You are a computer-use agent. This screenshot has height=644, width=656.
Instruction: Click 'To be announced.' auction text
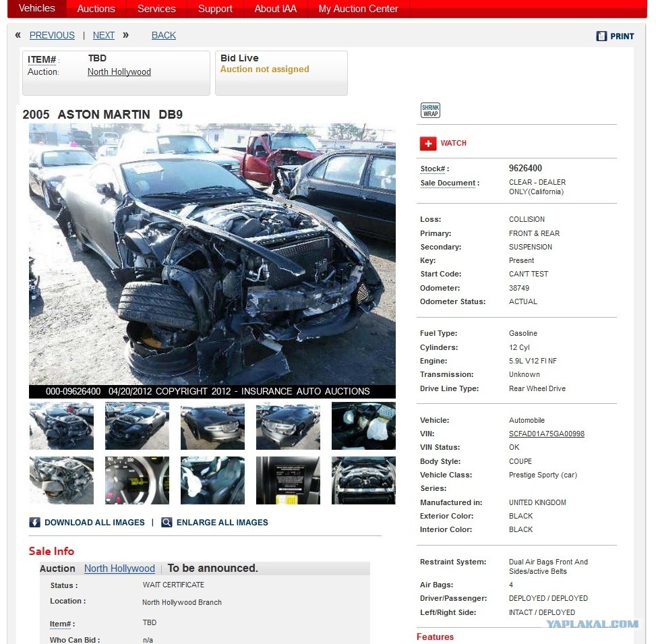point(212,568)
